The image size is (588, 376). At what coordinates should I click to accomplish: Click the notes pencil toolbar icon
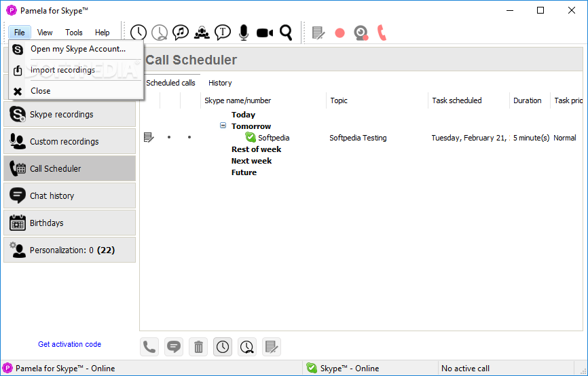pyautogui.click(x=318, y=33)
